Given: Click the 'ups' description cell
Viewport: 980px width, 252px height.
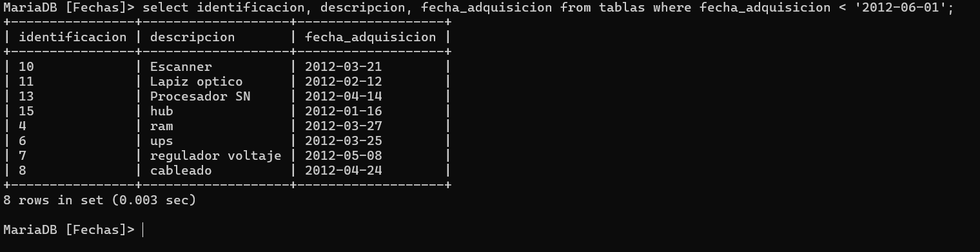Looking at the screenshot, I should [162, 141].
